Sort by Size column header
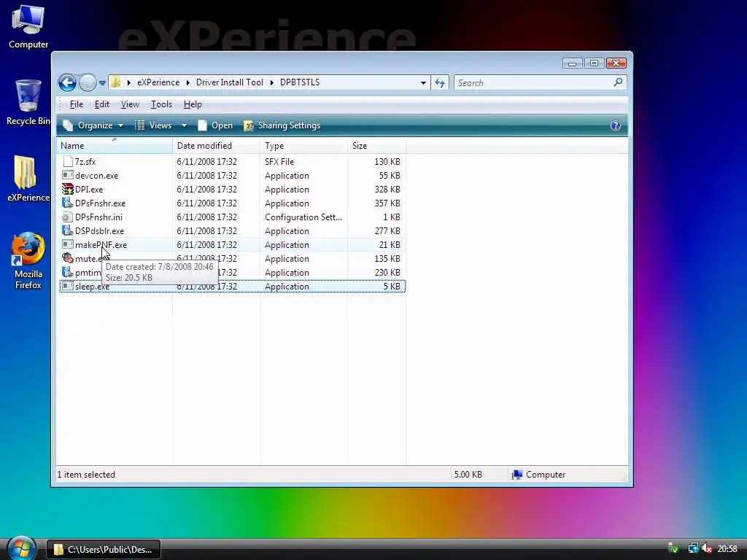747x560 pixels. click(377, 146)
